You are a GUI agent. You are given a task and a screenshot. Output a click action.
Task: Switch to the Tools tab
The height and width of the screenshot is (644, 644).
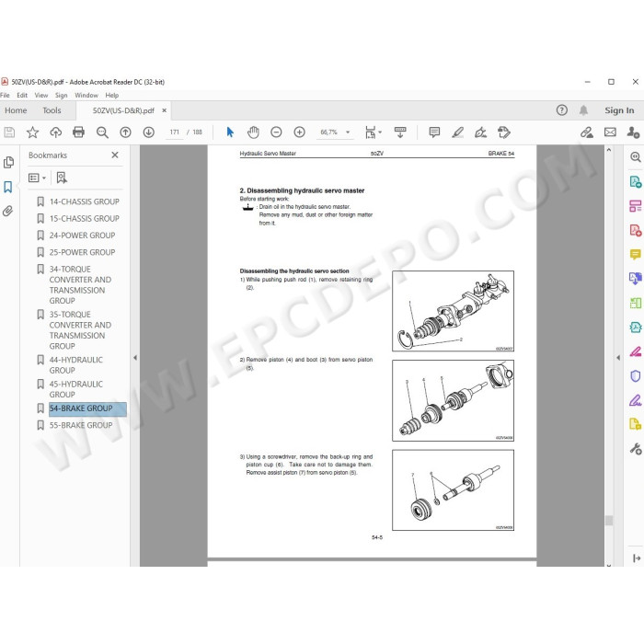pos(52,110)
